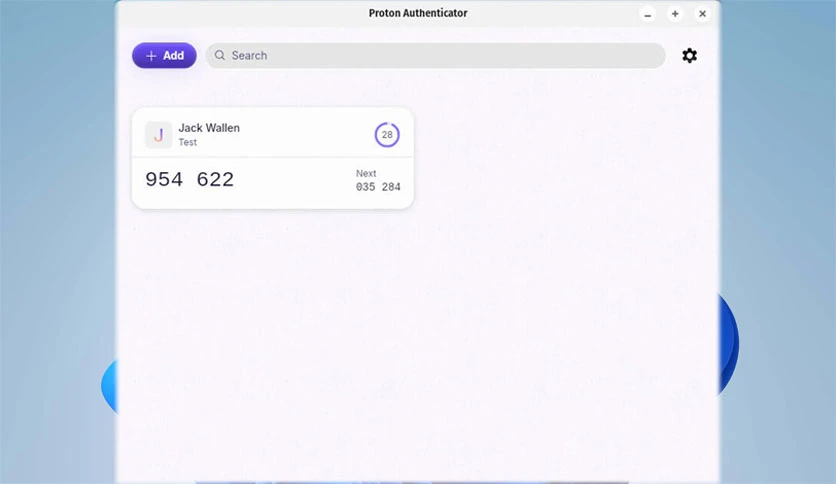Maximize the Proton Authenticator window
This screenshot has height=484, width=836.
tap(675, 14)
